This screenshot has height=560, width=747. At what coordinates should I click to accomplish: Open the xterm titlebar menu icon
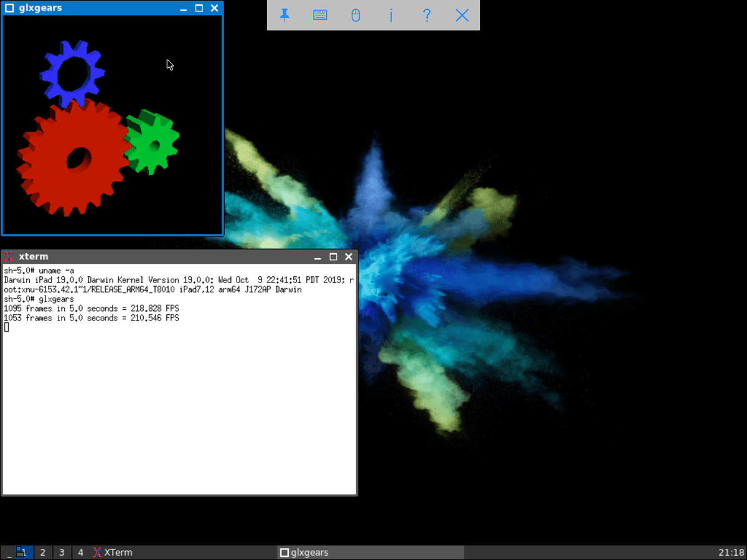(9, 256)
